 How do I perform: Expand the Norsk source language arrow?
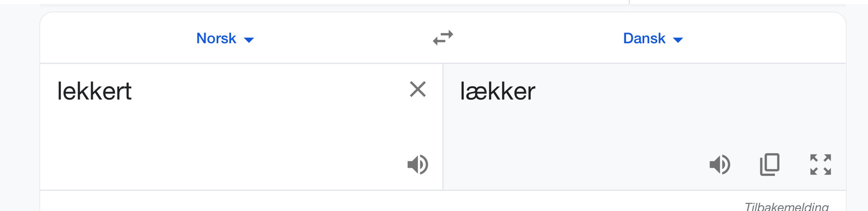(249, 40)
